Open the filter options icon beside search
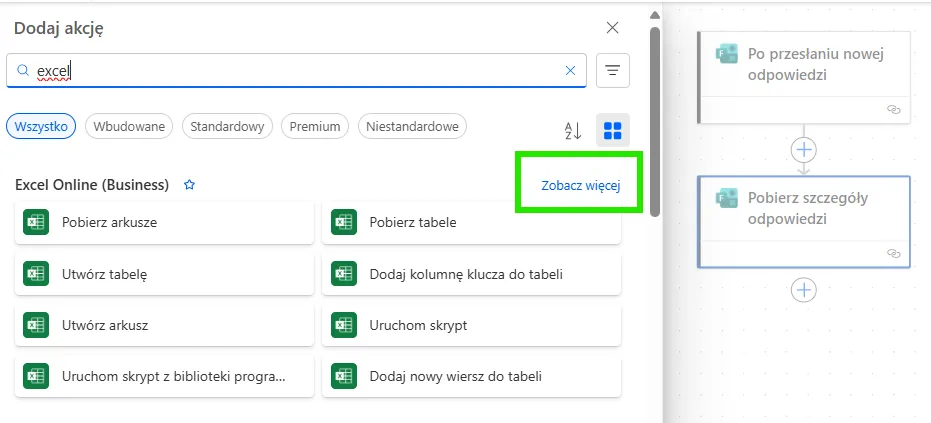This screenshot has width=931, height=423. (612, 71)
